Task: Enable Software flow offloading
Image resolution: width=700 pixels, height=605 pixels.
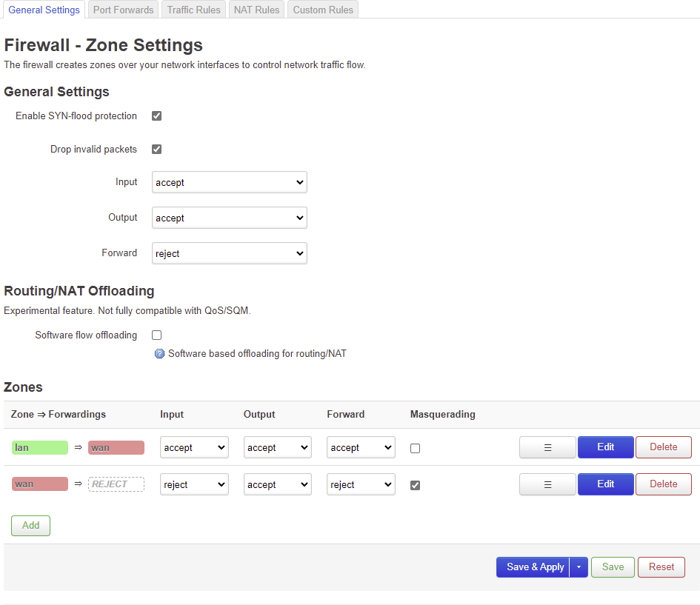Action: (156, 335)
